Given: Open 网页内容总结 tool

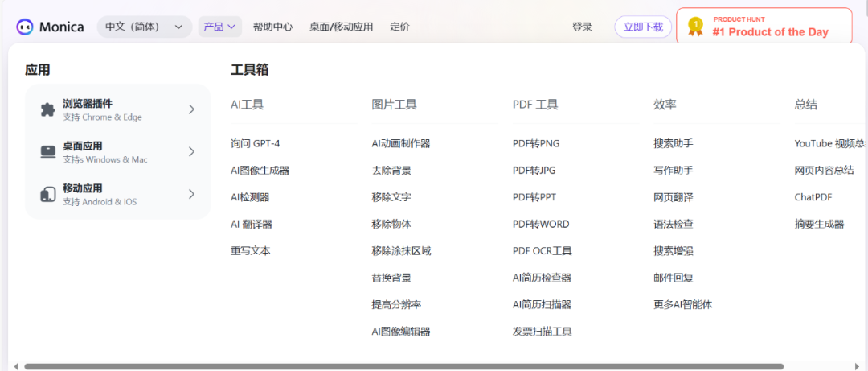Looking at the screenshot, I should pyautogui.click(x=825, y=171).
